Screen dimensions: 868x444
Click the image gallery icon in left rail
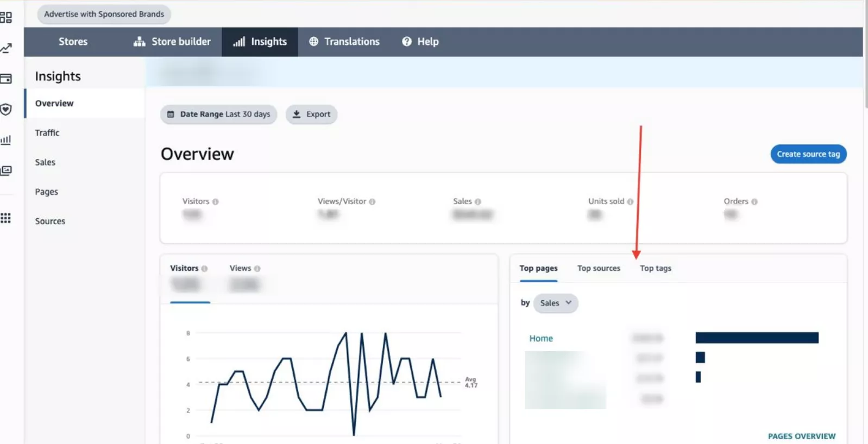pos(6,170)
